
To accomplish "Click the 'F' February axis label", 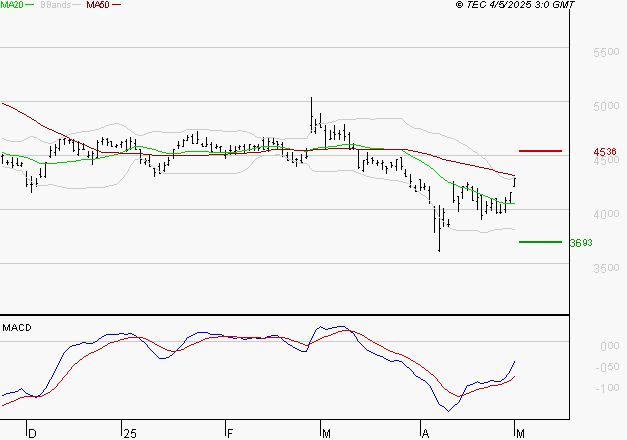I will [x=228, y=434].
